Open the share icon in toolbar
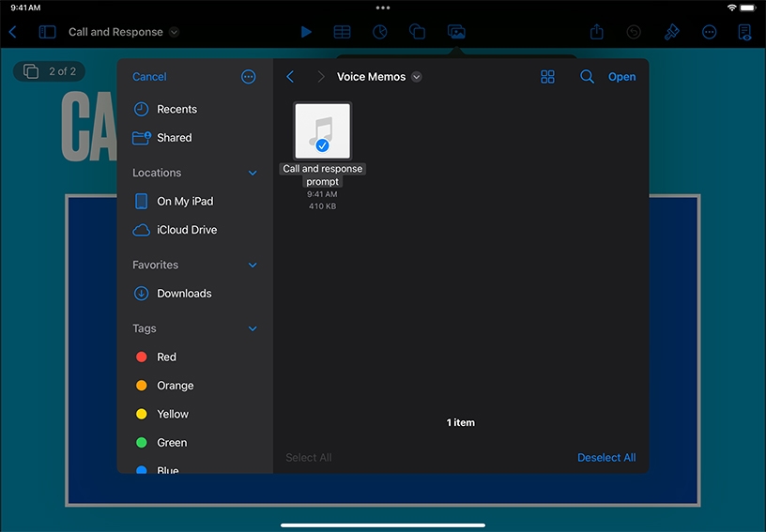 [x=597, y=32]
